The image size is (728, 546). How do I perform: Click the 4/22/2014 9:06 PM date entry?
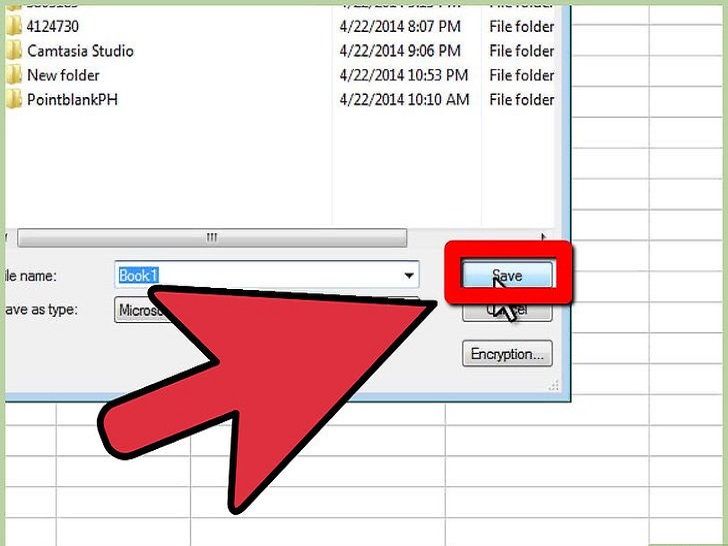(400, 51)
